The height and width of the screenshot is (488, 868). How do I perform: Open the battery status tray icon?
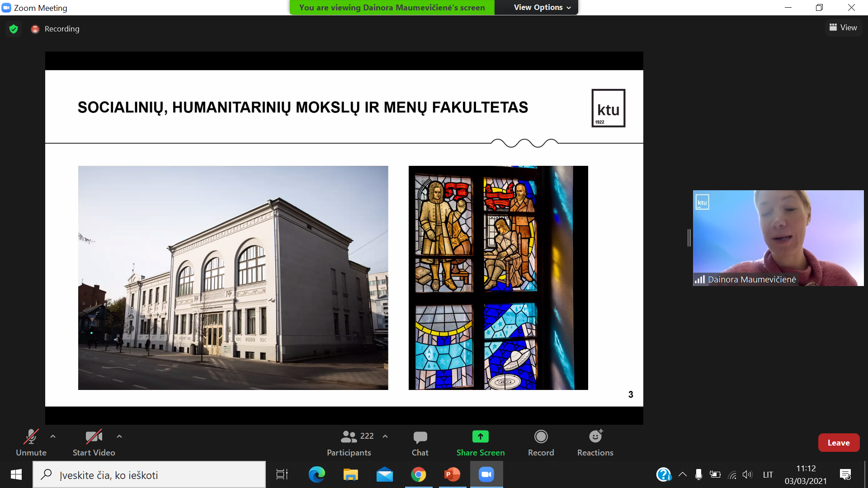point(715,474)
